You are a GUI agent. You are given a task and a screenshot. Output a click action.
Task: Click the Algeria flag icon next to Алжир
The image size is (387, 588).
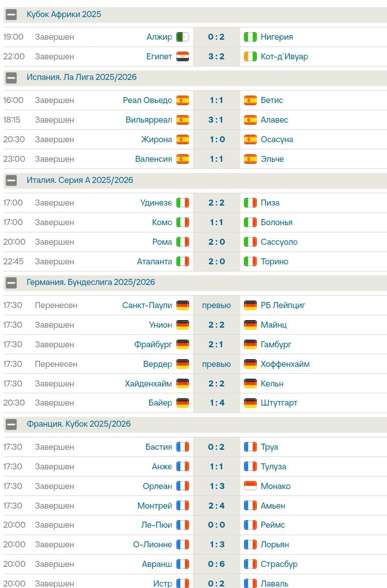(x=183, y=37)
